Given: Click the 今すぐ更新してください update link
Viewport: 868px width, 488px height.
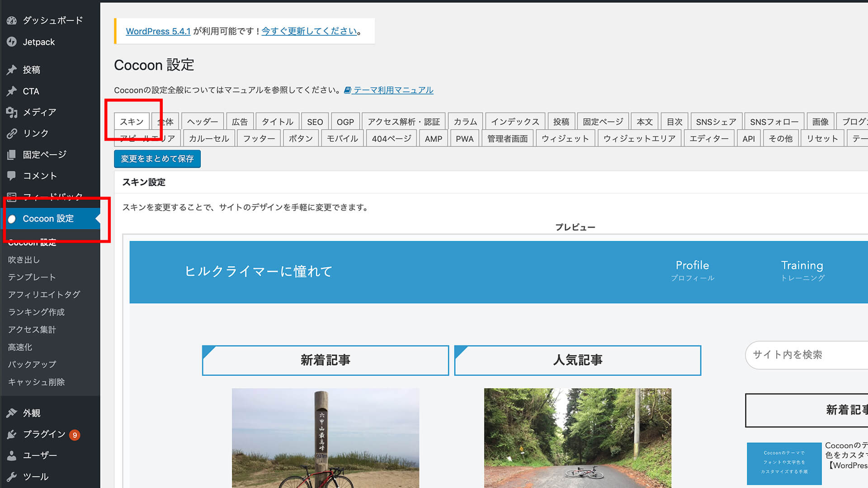Looking at the screenshot, I should tap(309, 31).
